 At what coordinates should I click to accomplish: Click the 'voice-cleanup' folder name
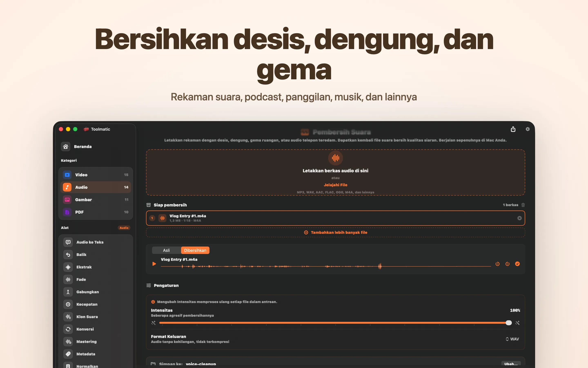(201, 364)
